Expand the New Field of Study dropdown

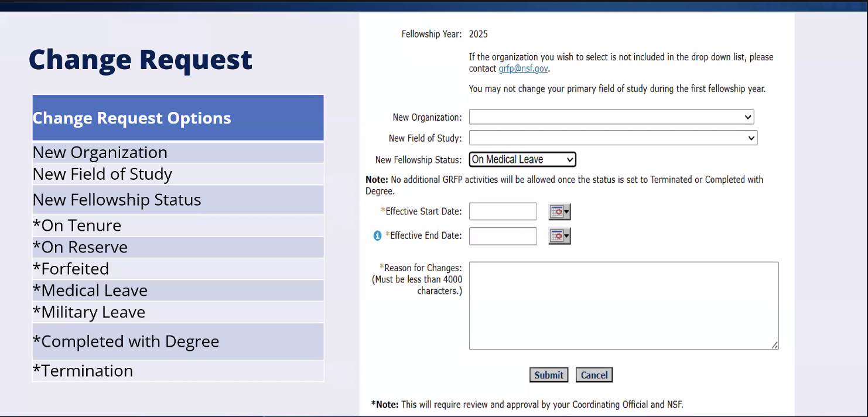[613, 138]
